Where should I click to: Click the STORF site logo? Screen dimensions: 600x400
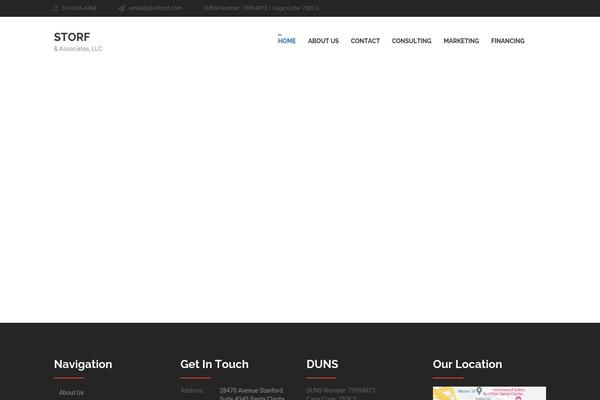[x=72, y=37]
